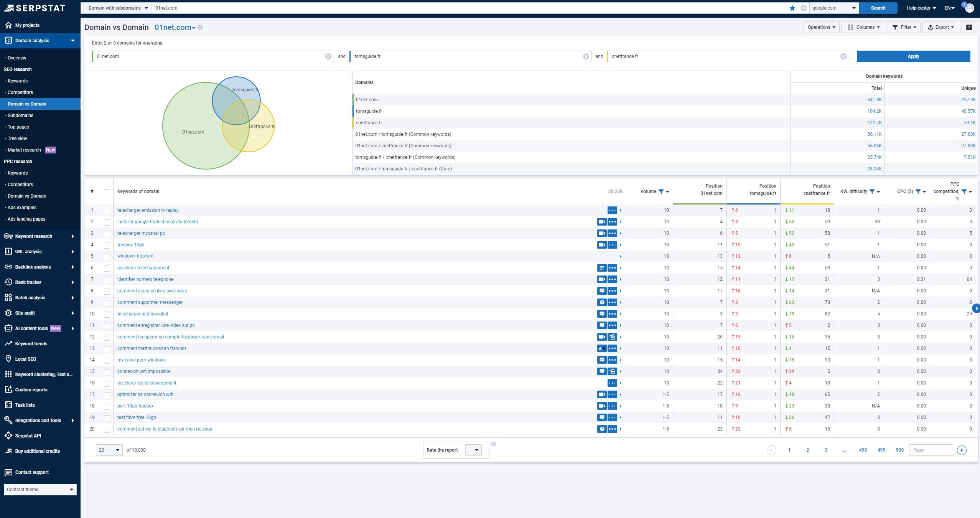Image resolution: width=980 pixels, height=518 pixels.
Task: Click the CPC ($) filter icon
Action: click(918, 191)
